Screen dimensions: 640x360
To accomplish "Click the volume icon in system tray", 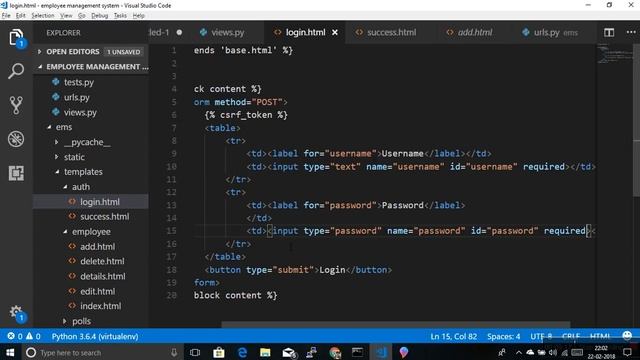I will point(553,352).
